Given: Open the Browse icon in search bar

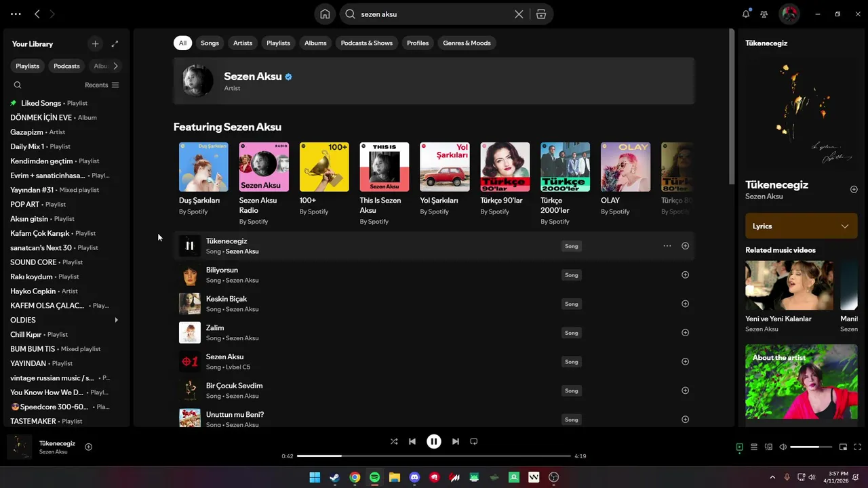Looking at the screenshot, I should tap(540, 14).
